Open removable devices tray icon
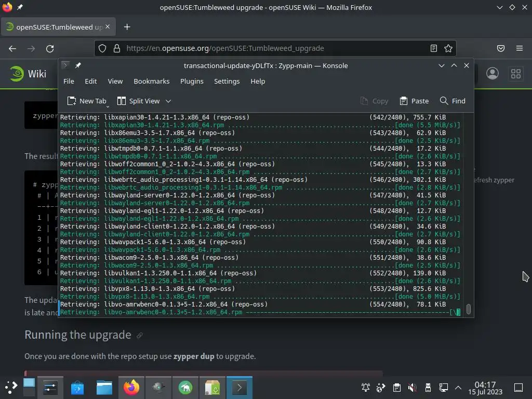The image size is (532, 399). coord(428,388)
